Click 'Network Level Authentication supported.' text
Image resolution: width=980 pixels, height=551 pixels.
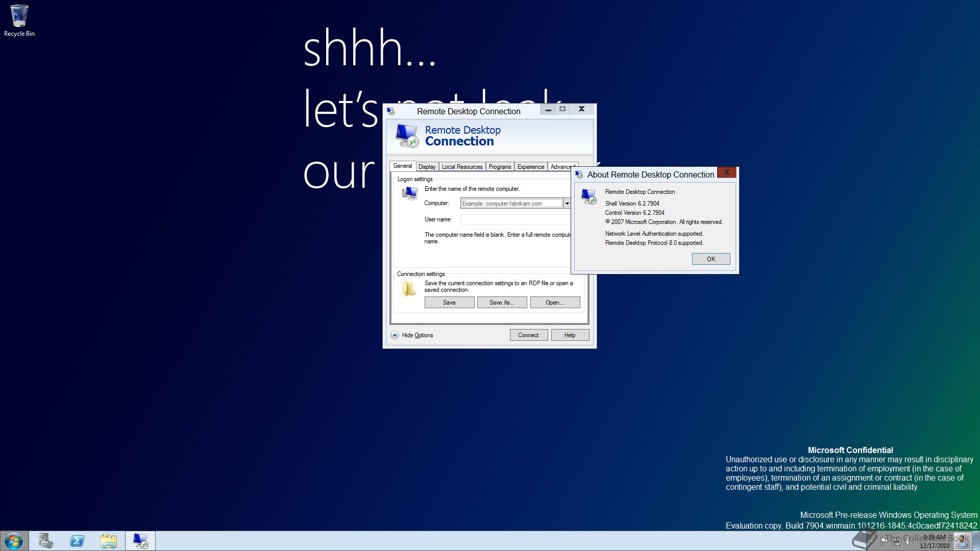click(654, 234)
